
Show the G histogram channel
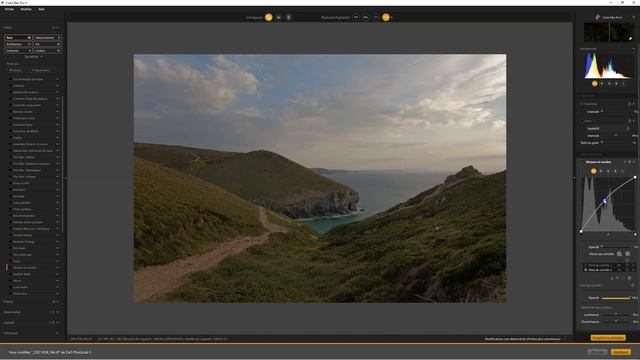pos(609,83)
